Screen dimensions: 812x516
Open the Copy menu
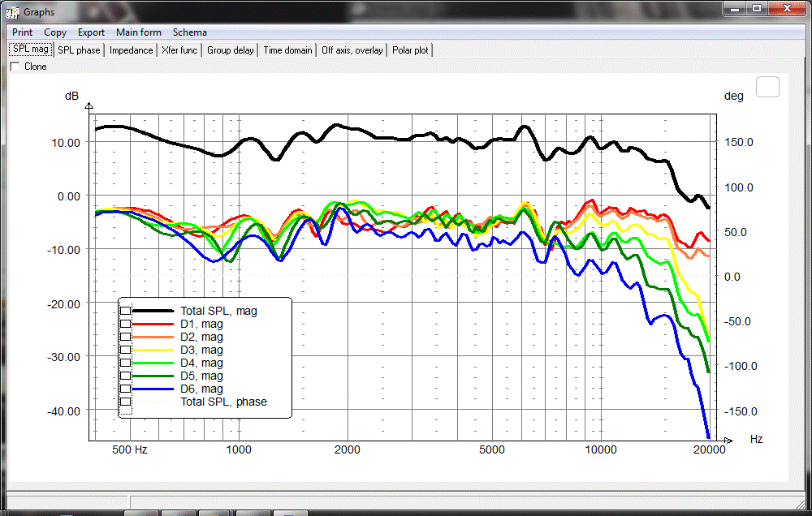coord(55,32)
